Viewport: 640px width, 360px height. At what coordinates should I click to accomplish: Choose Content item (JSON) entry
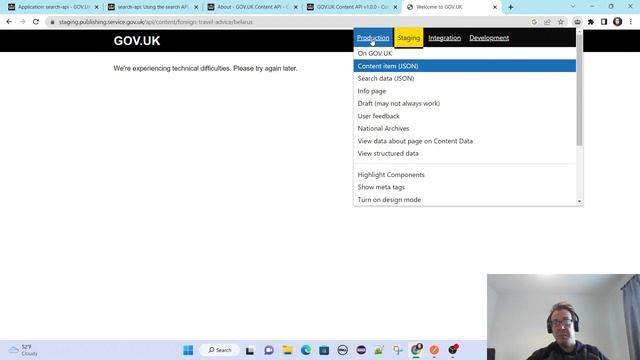coord(464,66)
